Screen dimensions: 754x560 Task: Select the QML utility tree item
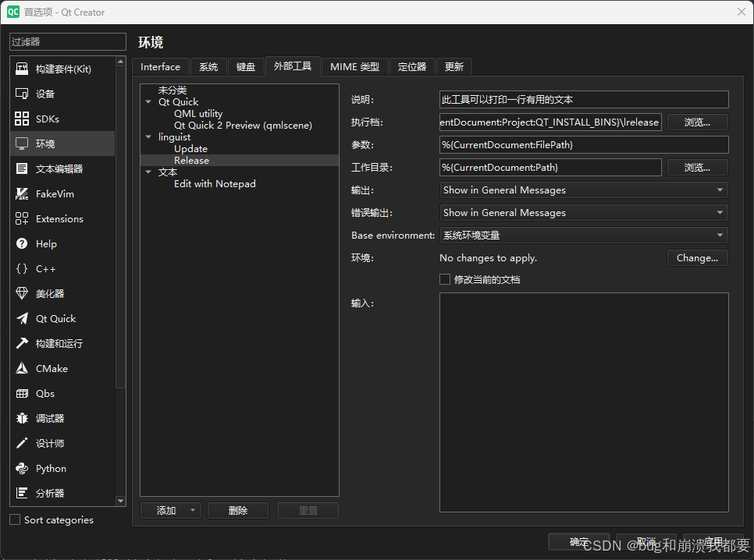[198, 113]
